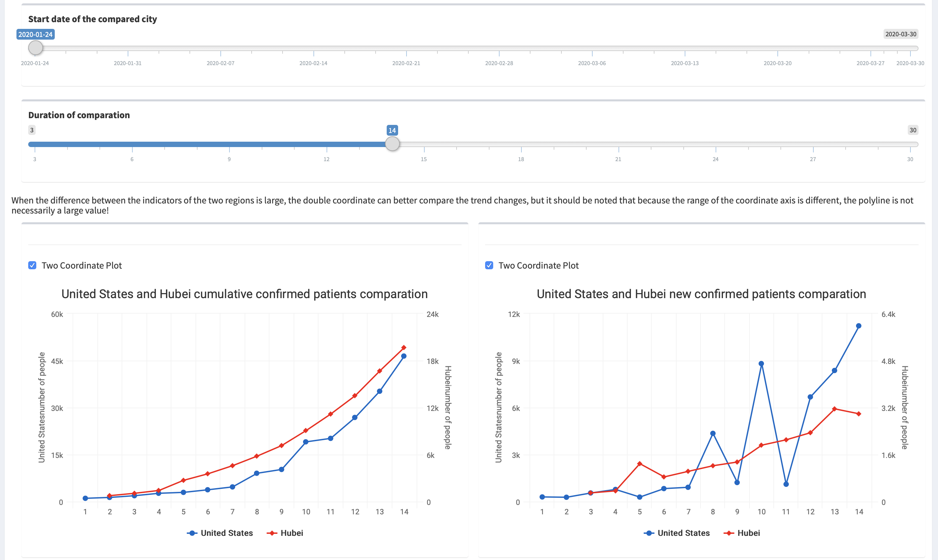Click the duration slider handle at 14

(x=392, y=144)
